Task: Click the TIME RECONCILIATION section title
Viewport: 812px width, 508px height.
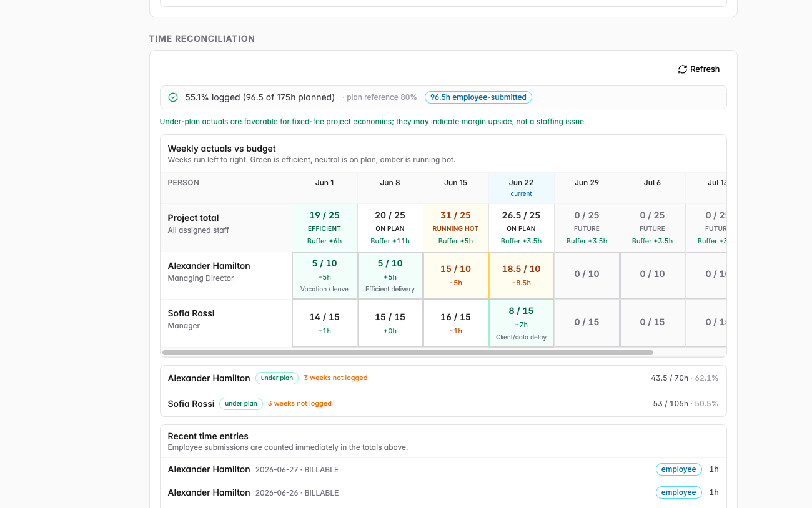Action: coord(202,39)
